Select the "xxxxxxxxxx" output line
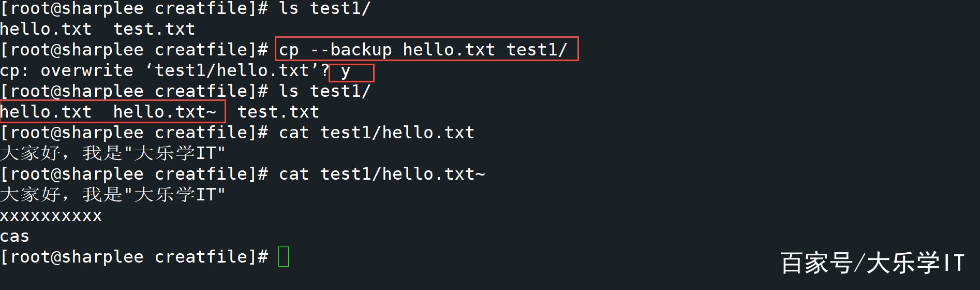This screenshot has height=290, width=980. tap(51, 215)
